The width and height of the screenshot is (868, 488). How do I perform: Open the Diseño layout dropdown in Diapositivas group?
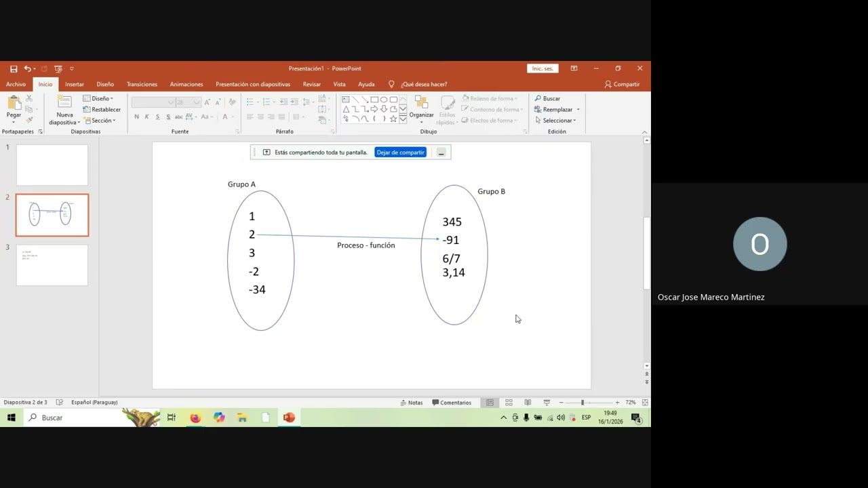click(98, 98)
